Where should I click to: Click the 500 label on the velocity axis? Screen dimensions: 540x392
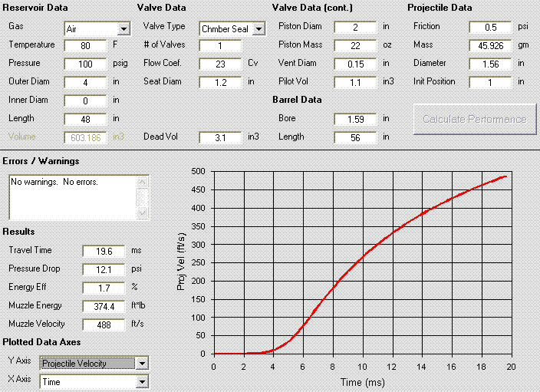click(198, 171)
